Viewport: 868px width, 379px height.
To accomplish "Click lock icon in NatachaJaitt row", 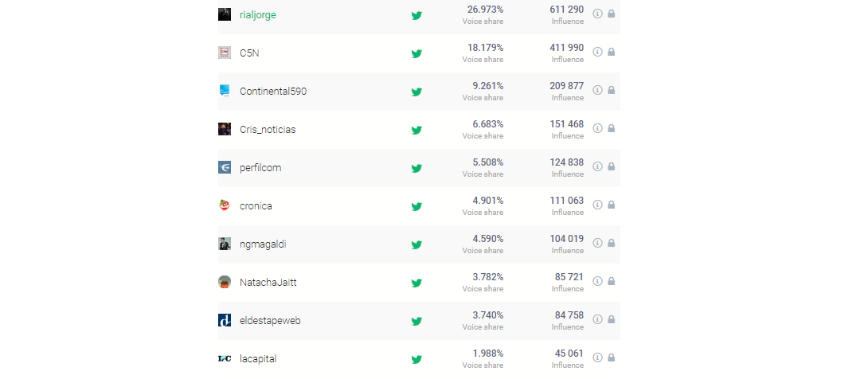I will (x=612, y=281).
